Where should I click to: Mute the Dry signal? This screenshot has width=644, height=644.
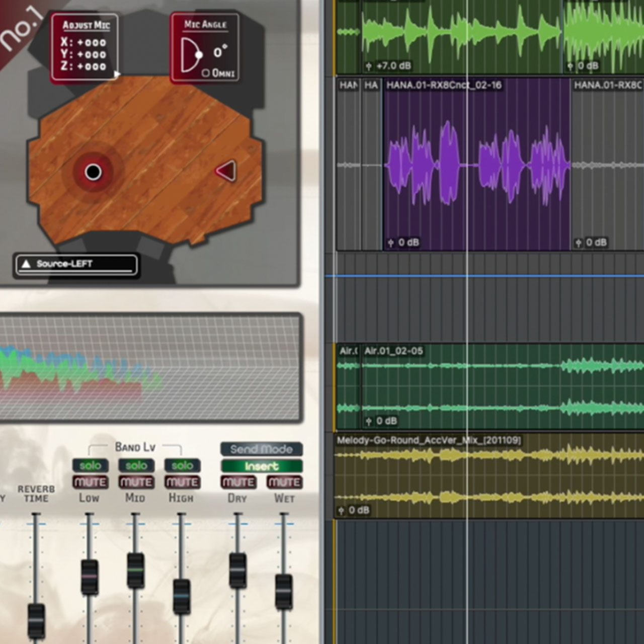[x=238, y=482]
